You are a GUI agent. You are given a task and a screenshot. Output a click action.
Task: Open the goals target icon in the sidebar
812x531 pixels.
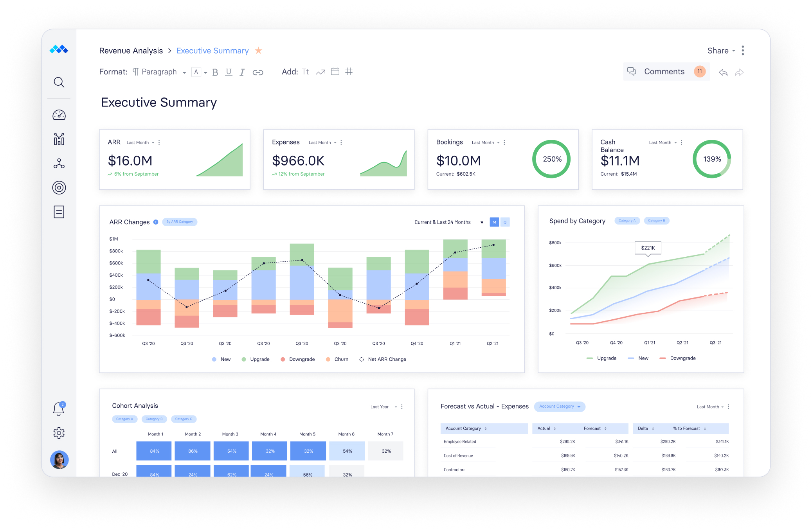pyautogui.click(x=59, y=188)
